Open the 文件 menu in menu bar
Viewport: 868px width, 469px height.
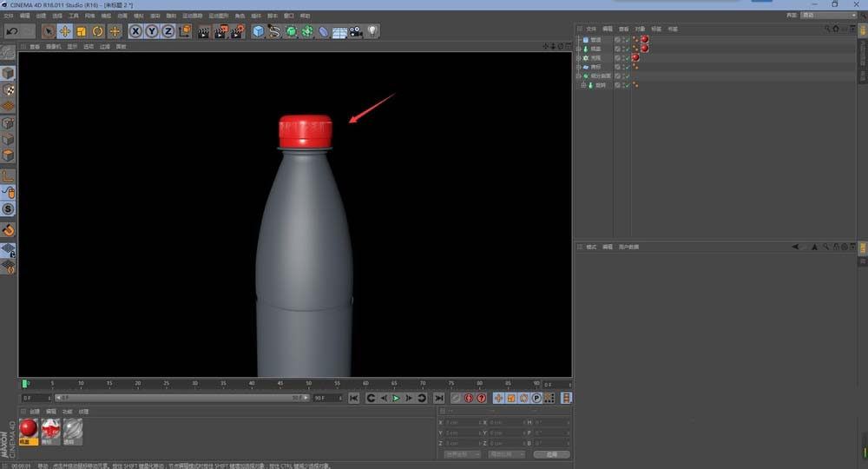click(9, 16)
